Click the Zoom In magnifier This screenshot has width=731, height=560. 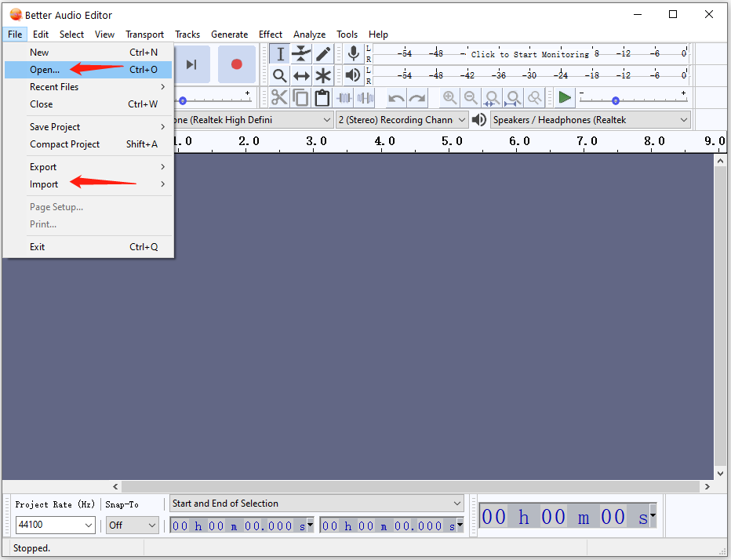click(x=449, y=98)
